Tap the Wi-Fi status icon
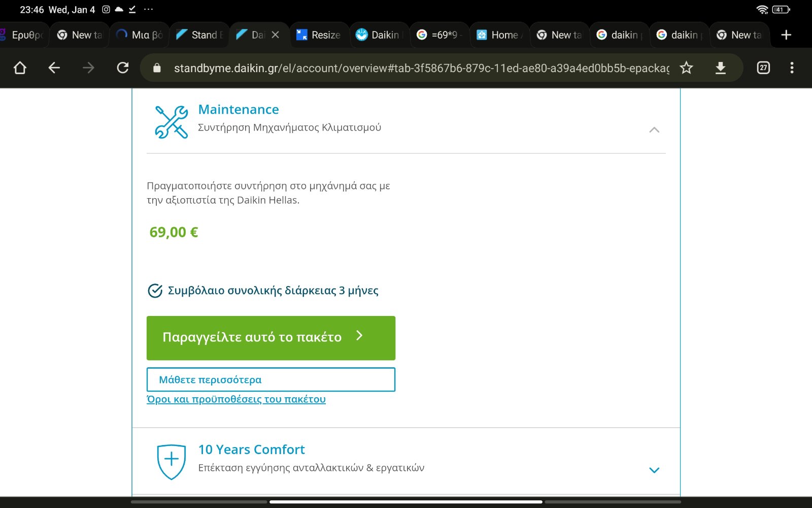The width and height of the screenshot is (812, 508). (x=762, y=10)
